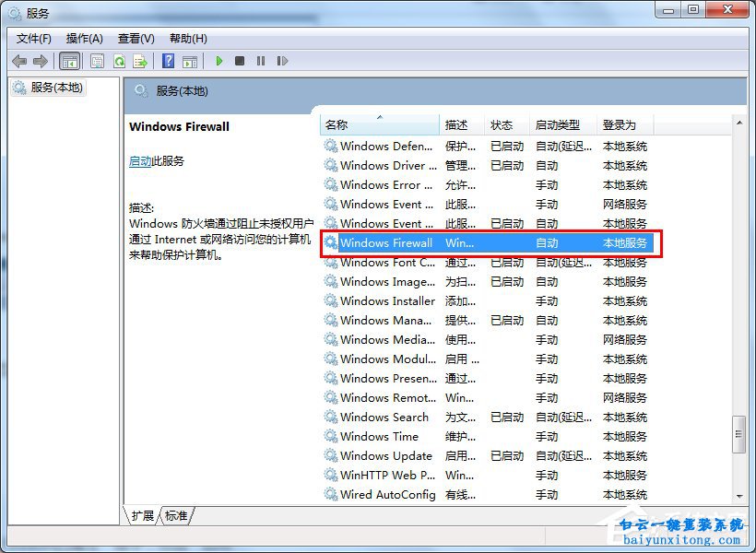
Task: Switch to the 扩展 tab
Action: click(141, 516)
